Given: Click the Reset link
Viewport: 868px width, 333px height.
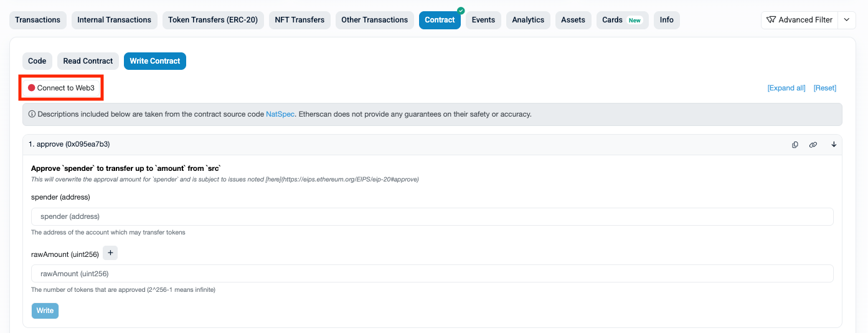Looking at the screenshot, I should tap(825, 88).
